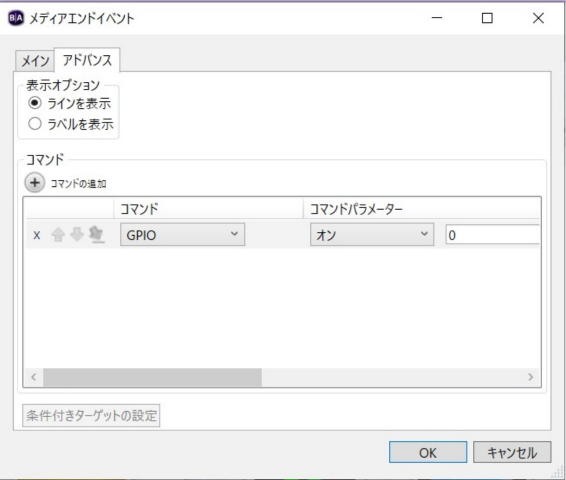Maximize the メディアエンドイベント window
This screenshot has width=566, height=480.
487,18
